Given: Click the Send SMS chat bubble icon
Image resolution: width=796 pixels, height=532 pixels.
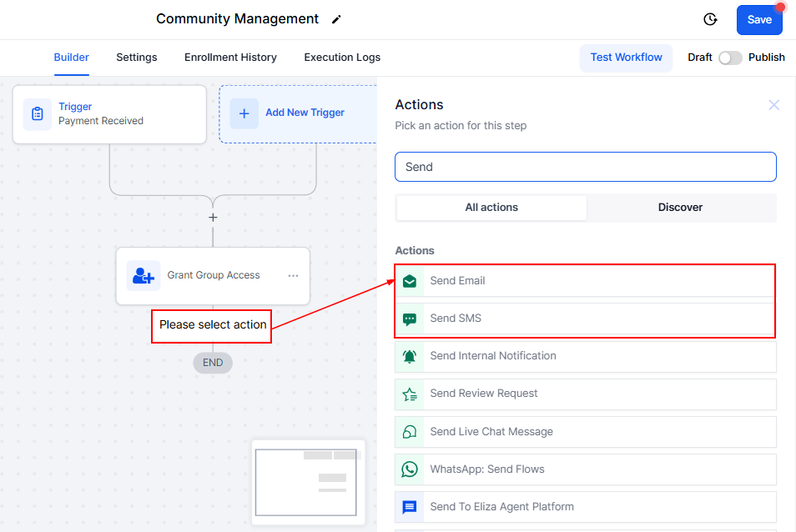Looking at the screenshot, I should tap(410, 319).
